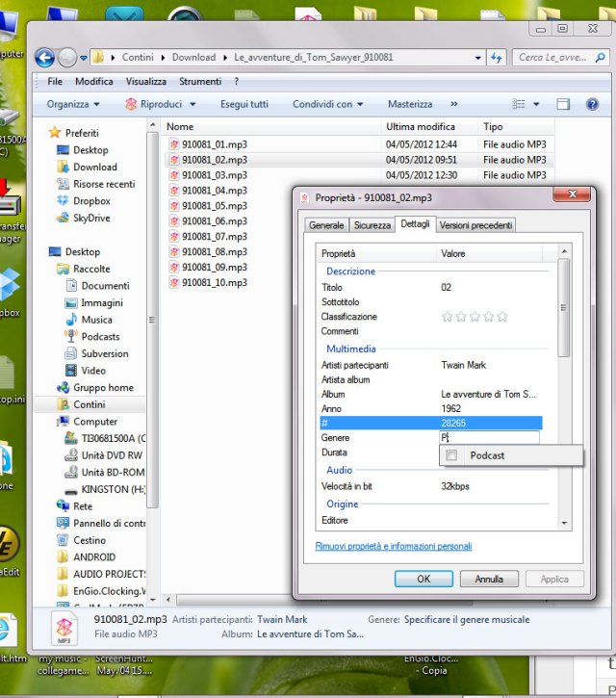Switch to the Sicurezza tab
The width and height of the screenshot is (616, 698).
(x=372, y=225)
